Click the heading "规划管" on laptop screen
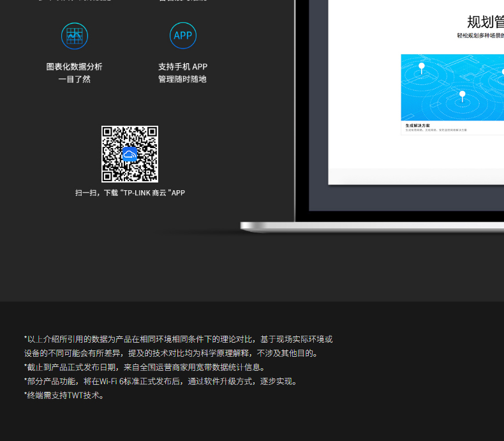This screenshot has width=504, height=441. (x=485, y=22)
